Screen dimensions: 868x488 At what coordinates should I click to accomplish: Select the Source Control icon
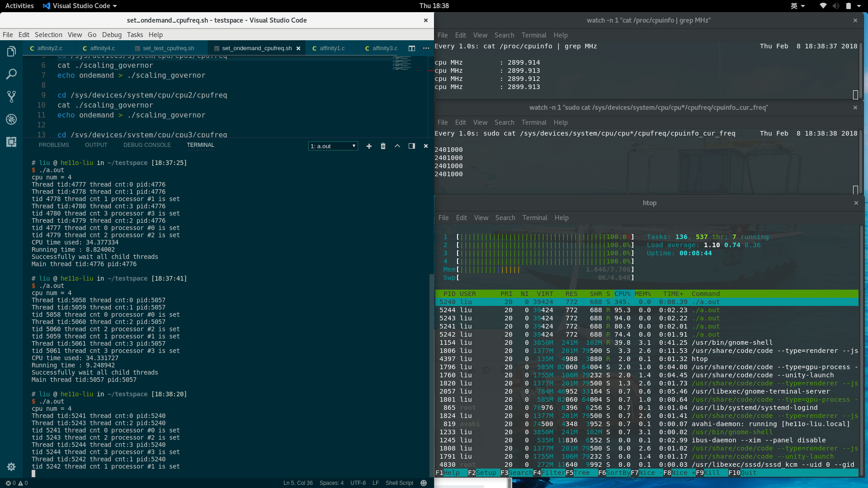click(x=11, y=96)
